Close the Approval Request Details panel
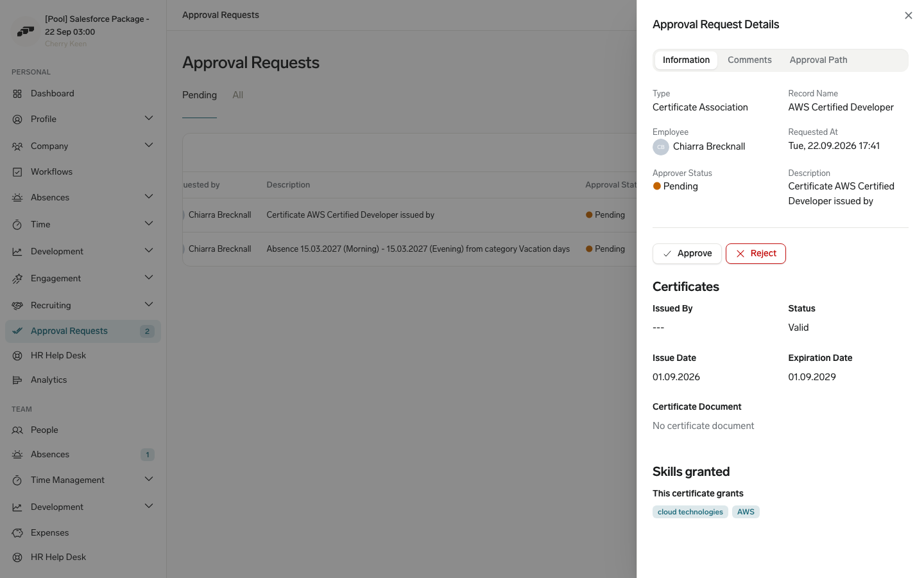This screenshot has width=924, height=578. click(908, 15)
